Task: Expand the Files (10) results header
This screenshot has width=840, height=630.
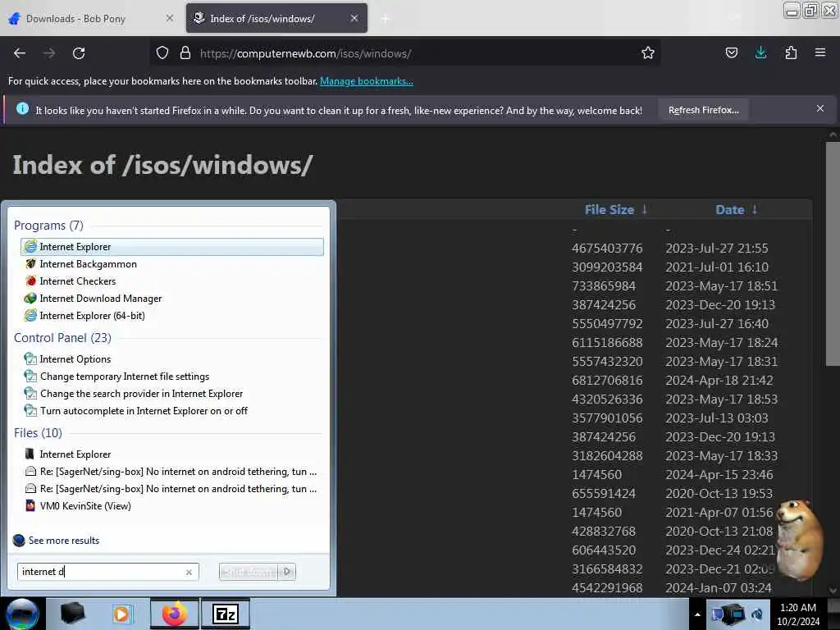Action: [38, 433]
